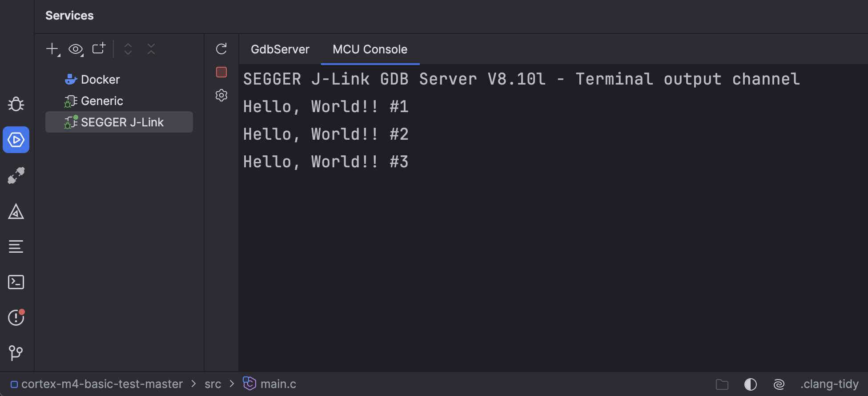Select the Services tool window icon
The height and width of the screenshot is (396, 868).
16,140
